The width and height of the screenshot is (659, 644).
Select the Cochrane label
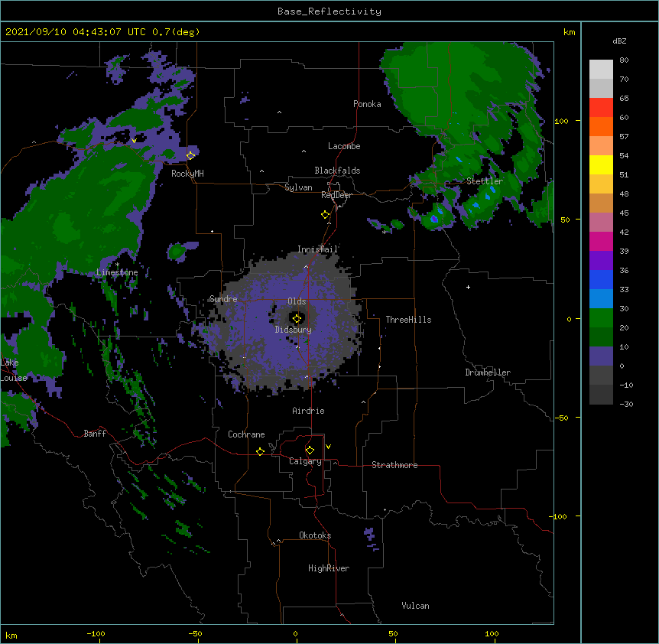pos(246,434)
